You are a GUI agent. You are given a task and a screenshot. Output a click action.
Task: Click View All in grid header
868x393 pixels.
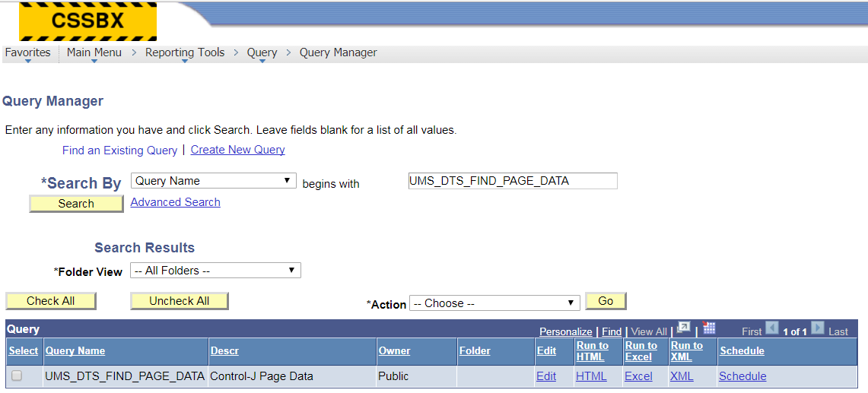point(649,331)
